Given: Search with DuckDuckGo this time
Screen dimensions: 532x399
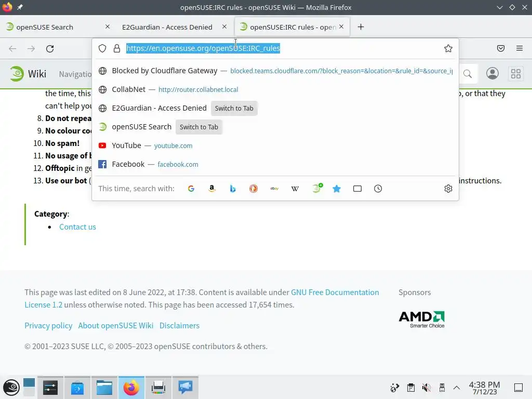Looking at the screenshot, I should pos(254,189).
